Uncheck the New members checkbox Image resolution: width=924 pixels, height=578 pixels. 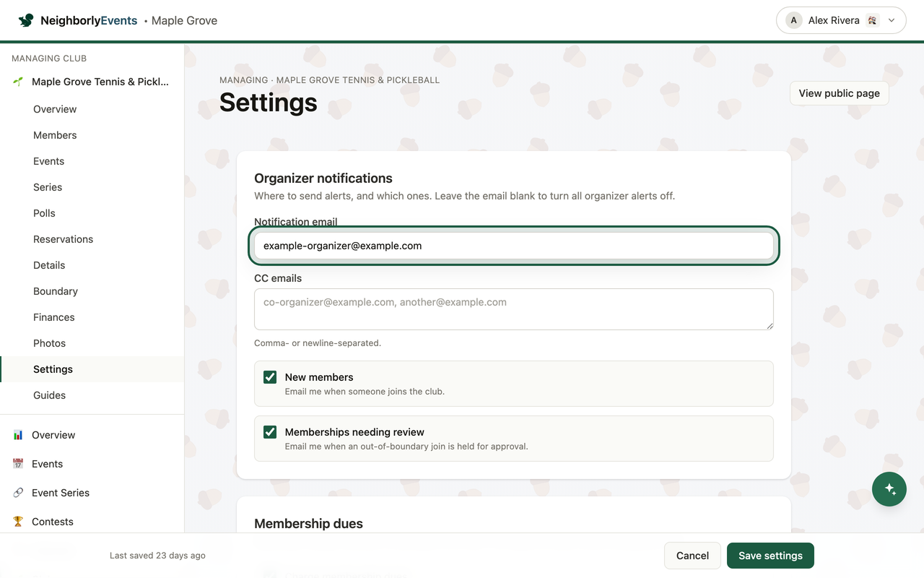[x=270, y=377]
